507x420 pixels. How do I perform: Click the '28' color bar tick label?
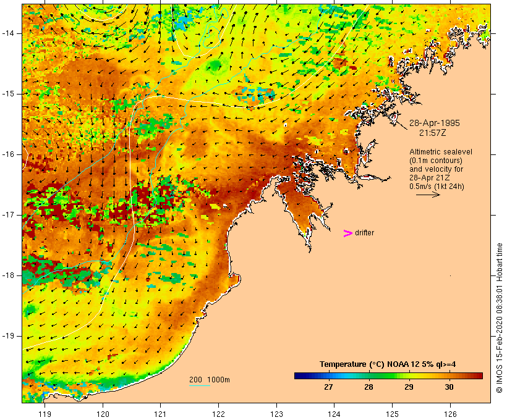(369, 387)
